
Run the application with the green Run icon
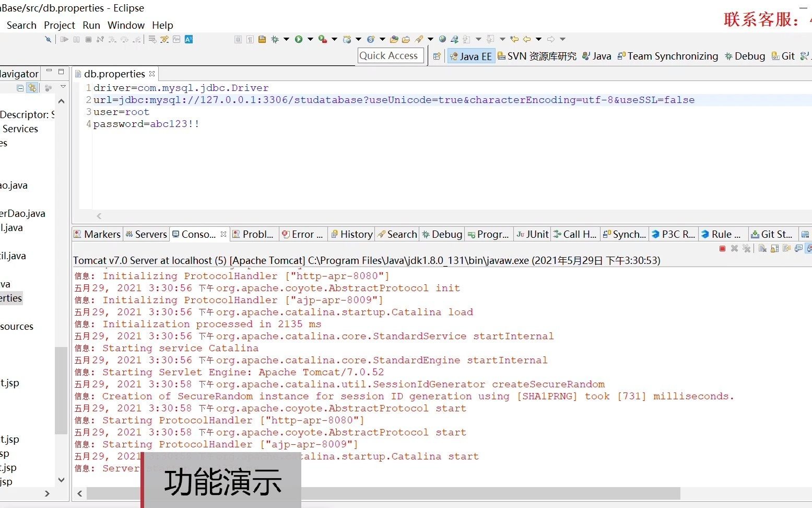pyautogui.click(x=299, y=39)
